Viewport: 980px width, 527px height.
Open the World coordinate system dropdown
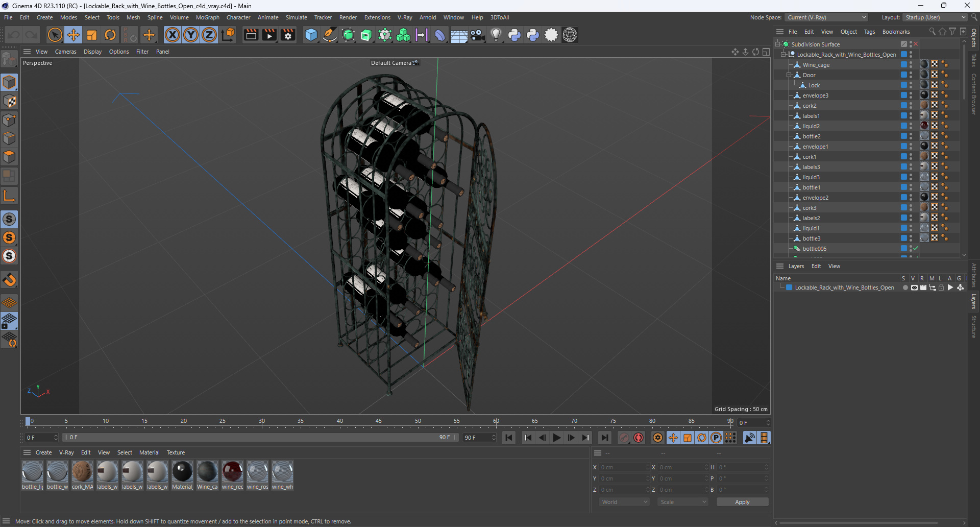coord(624,502)
